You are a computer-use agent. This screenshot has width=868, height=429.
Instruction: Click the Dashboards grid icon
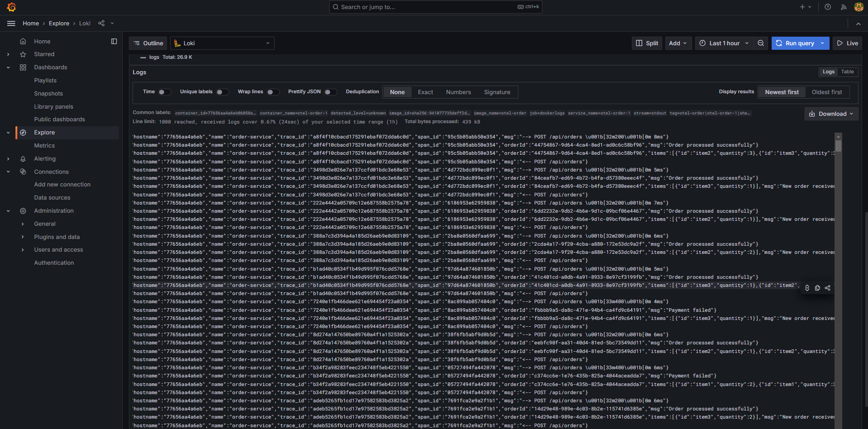pos(23,67)
